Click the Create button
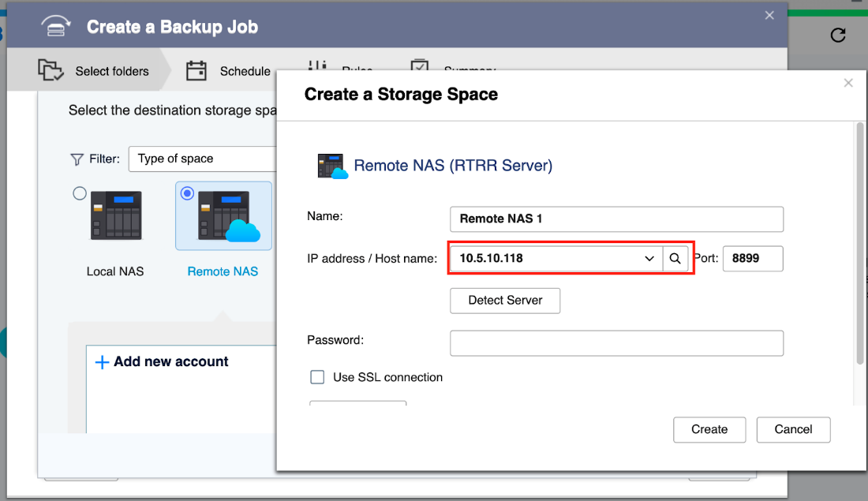868x501 pixels. [709, 429]
